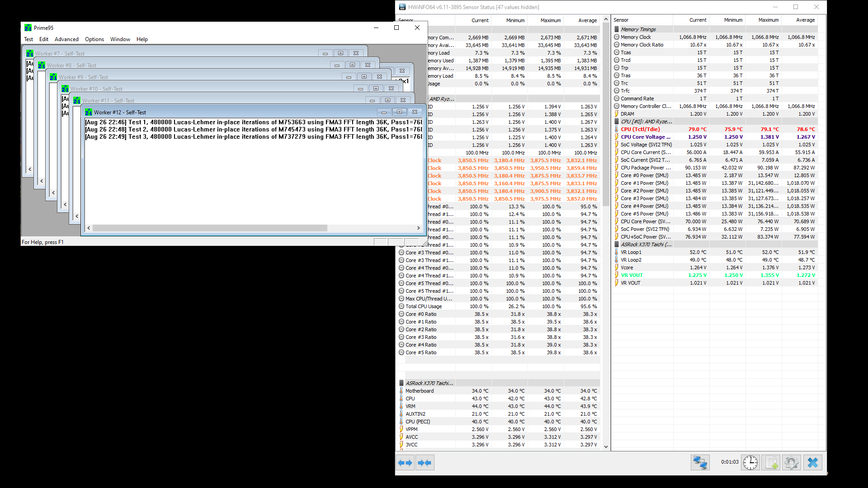Select the CPU (Tctl/Tdie) sensor row
Image resolution: width=868 pixels, height=488 pixels.
pyautogui.click(x=640, y=129)
